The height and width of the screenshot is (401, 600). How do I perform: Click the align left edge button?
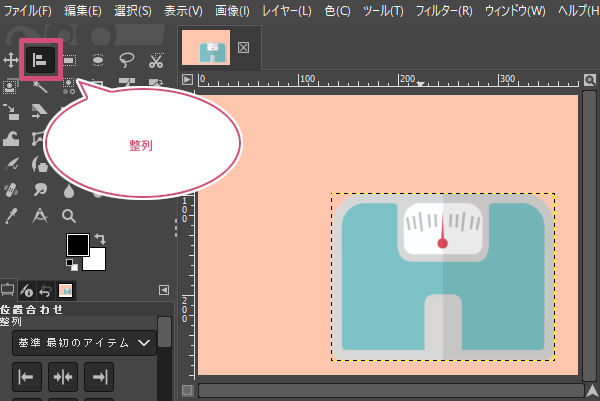[28, 377]
